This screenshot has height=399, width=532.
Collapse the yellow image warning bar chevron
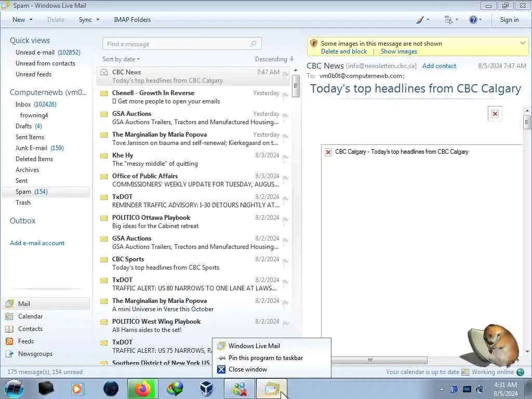click(523, 43)
